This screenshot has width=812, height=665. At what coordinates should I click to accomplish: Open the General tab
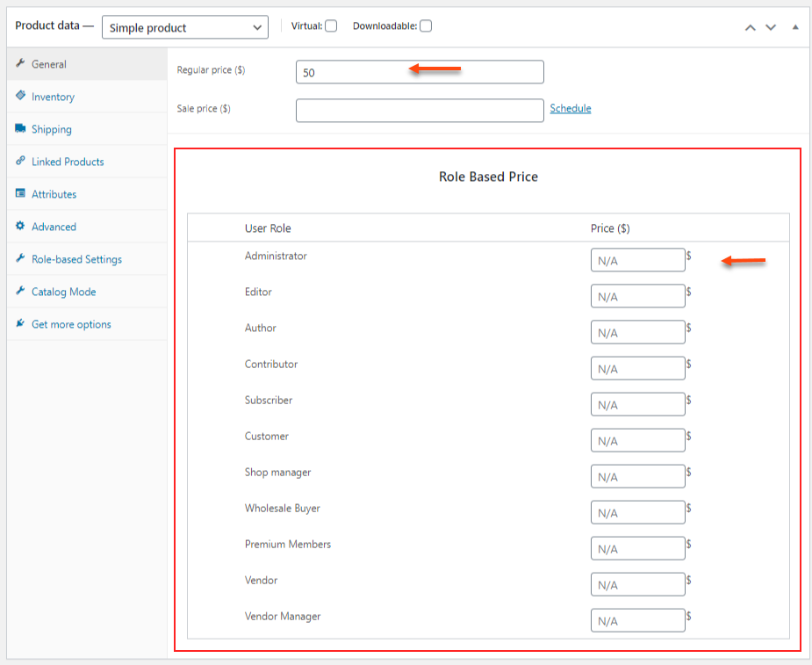(87, 64)
